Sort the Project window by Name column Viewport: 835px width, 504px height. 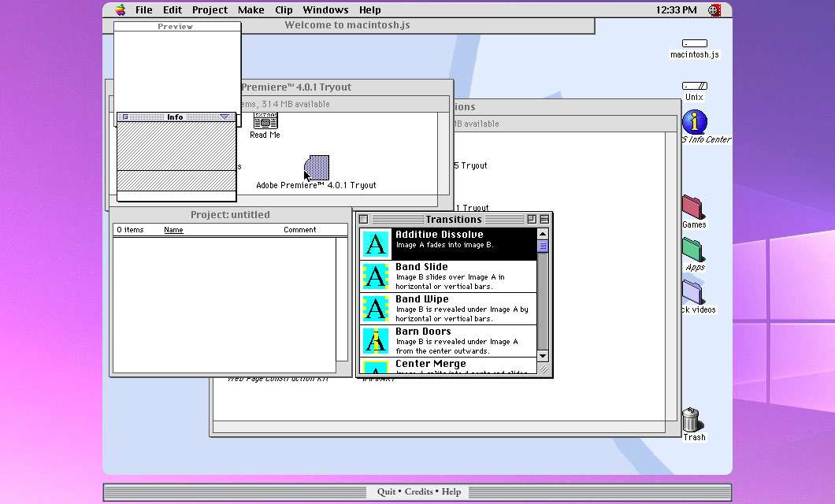[173, 230]
